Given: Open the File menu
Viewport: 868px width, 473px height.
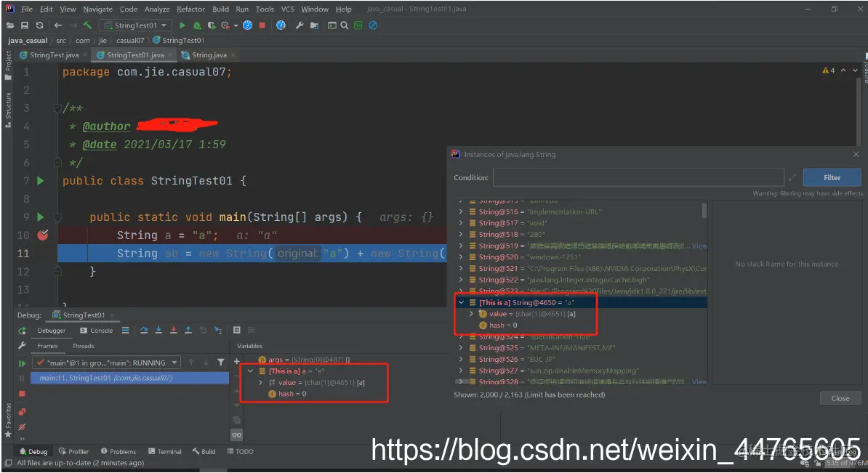Looking at the screenshot, I should click(27, 9).
